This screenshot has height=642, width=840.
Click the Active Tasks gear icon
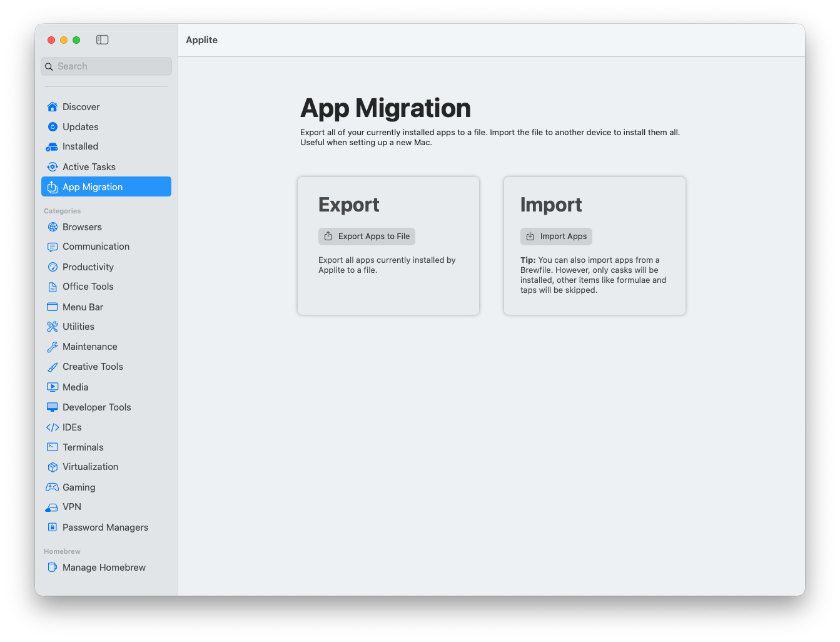point(53,167)
